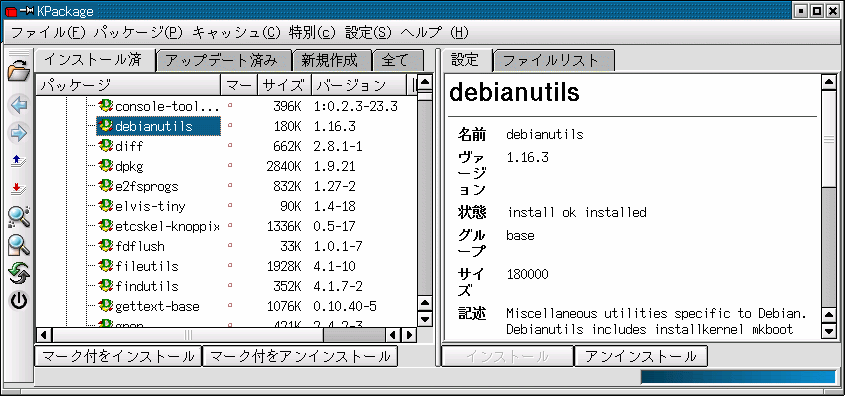The width and height of the screenshot is (845, 396).
Task: Click the window menu icon in title bar
Action: click(10, 11)
